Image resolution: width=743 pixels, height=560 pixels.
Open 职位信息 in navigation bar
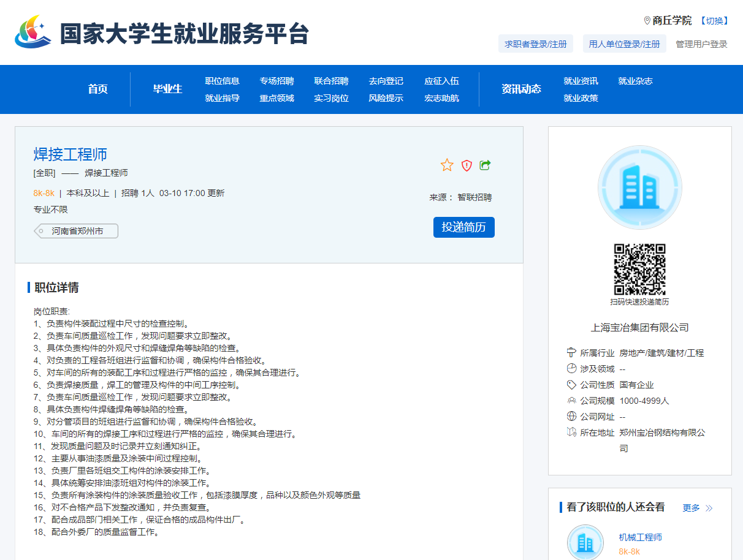point(222,81)
